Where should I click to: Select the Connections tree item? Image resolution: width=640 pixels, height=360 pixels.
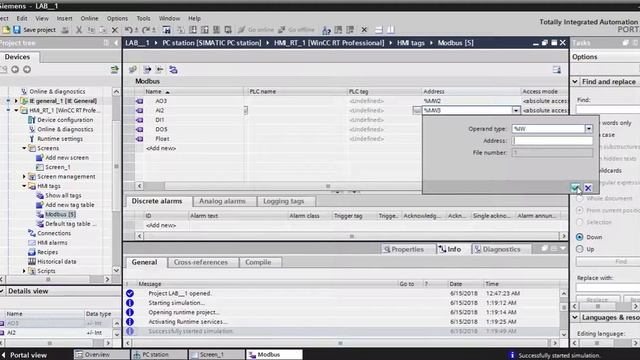click(54, 233)
